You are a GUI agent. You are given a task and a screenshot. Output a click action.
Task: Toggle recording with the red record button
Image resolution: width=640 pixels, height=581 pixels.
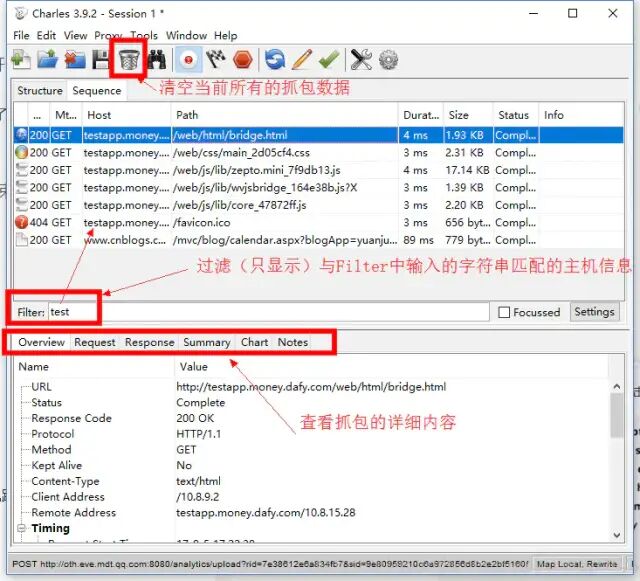point(188,60)
